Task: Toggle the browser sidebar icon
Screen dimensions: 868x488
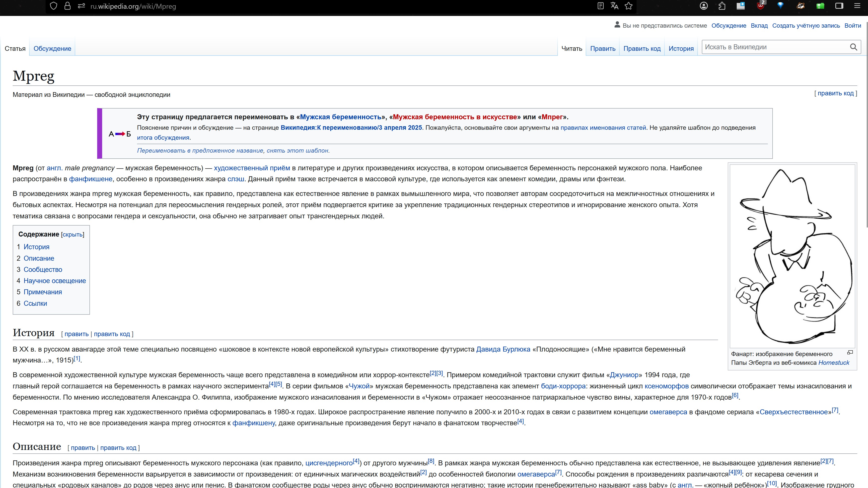Action: point(839,6)
